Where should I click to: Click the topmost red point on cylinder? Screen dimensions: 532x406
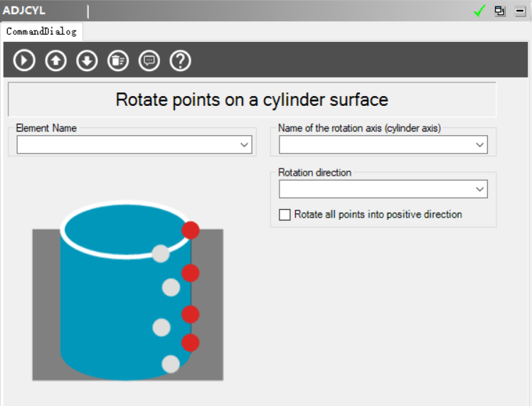click(x=191, y=230)
